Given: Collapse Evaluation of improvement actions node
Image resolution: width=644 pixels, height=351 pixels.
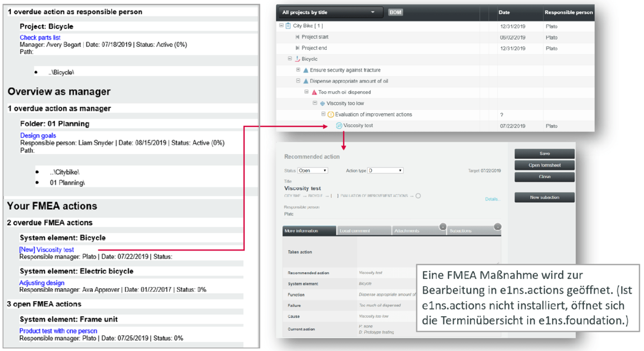Looking at the screenshot, I should (x=323, y=114).
